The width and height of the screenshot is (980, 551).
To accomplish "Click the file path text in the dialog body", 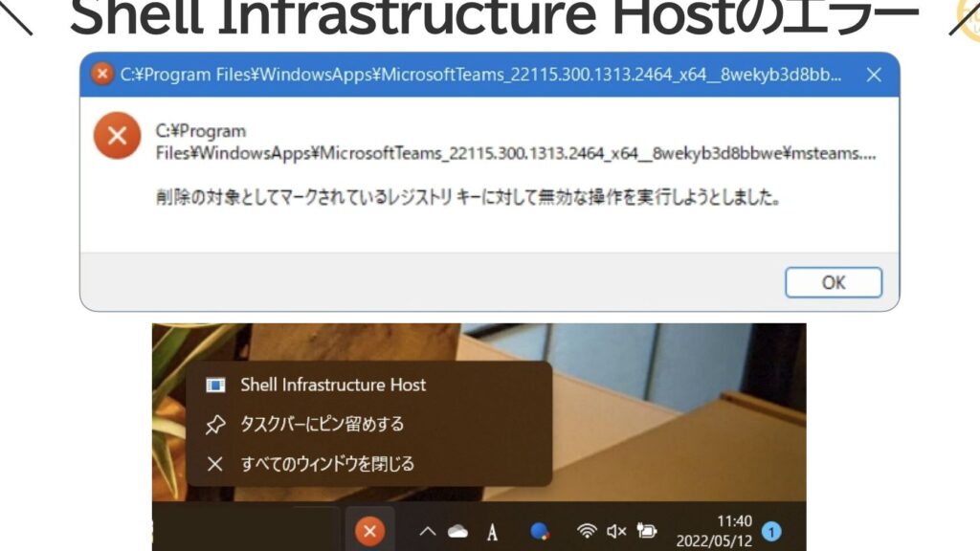I will tap(516, 142).
